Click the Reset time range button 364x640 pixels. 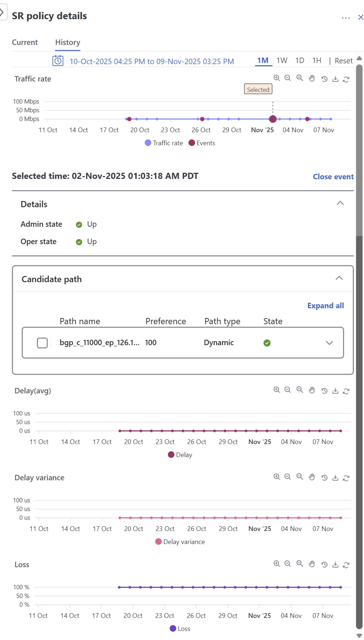pos(343,61)
